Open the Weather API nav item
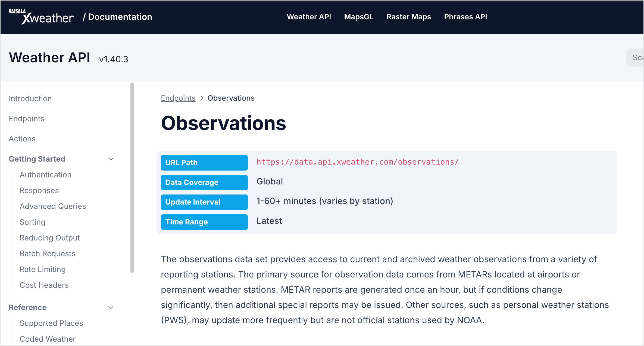The height and width of the screenshot is (346, 644). point(309,17)
